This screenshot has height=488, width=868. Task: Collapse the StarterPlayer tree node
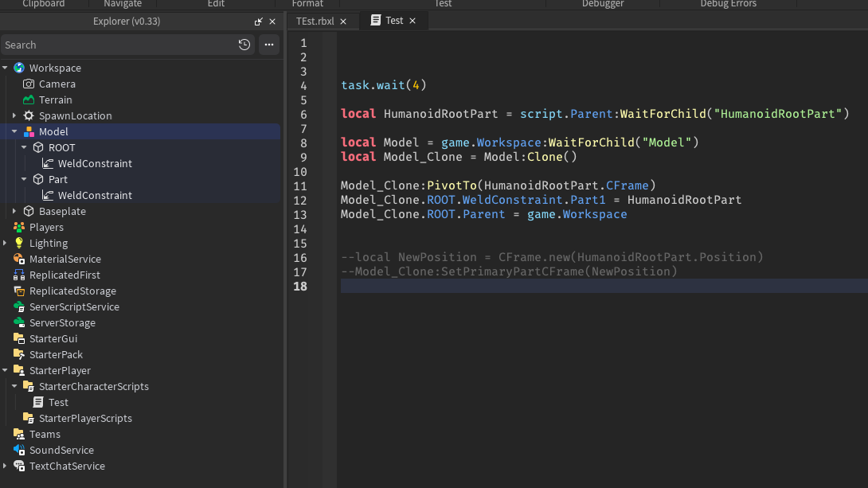[5, 370]
